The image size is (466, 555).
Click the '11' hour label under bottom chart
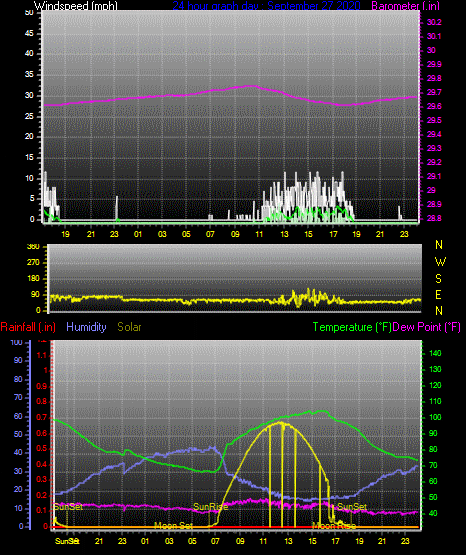pos(263,541)
